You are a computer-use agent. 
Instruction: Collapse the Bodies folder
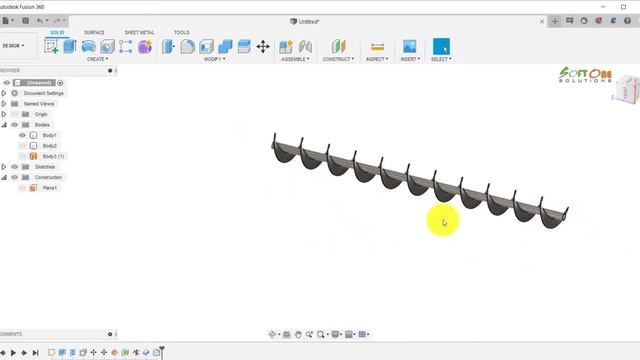coord(4,125)
